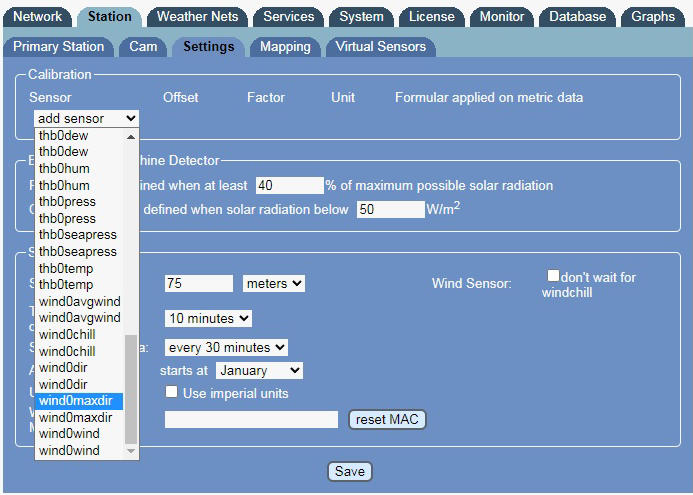The image size is (693, 495).
Task: Open the January start month dropdown
Action: 259,370
